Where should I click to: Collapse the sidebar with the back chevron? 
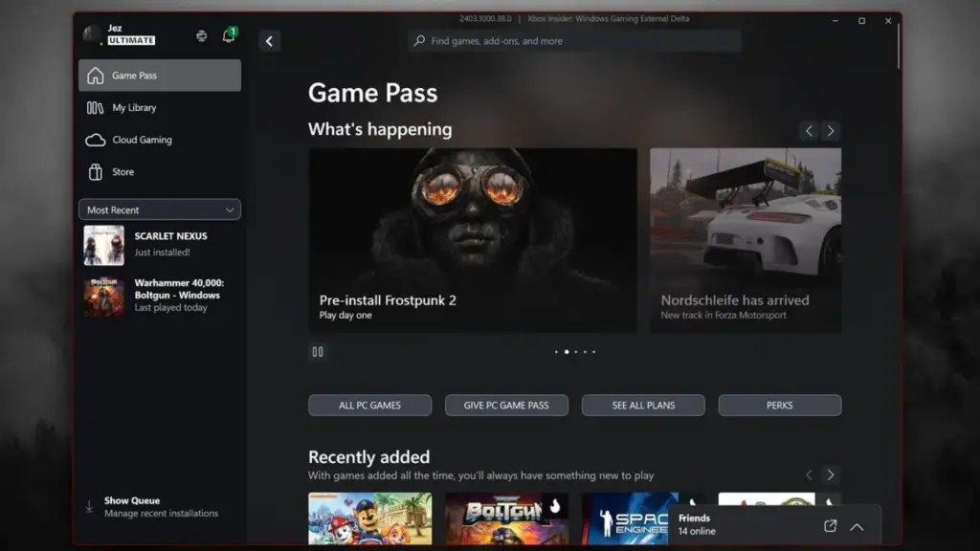pyautogui.click(x=270, y=41)
